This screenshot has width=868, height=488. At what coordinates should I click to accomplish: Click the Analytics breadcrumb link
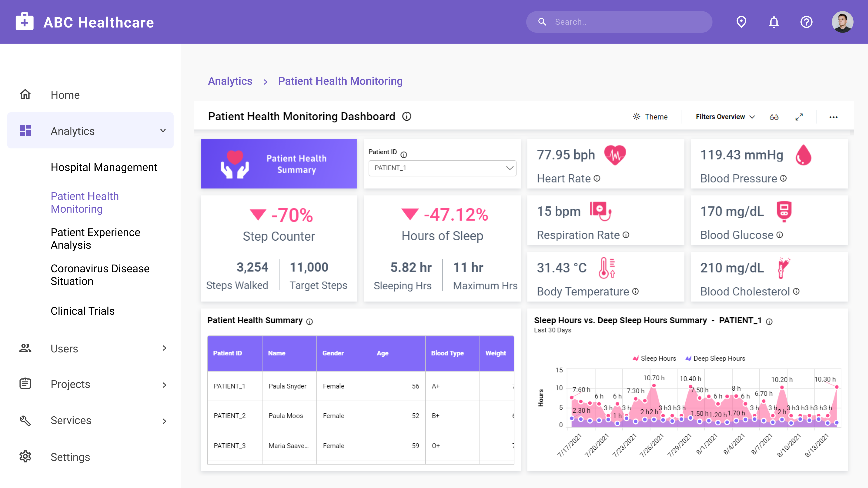[x=230, y=81]
